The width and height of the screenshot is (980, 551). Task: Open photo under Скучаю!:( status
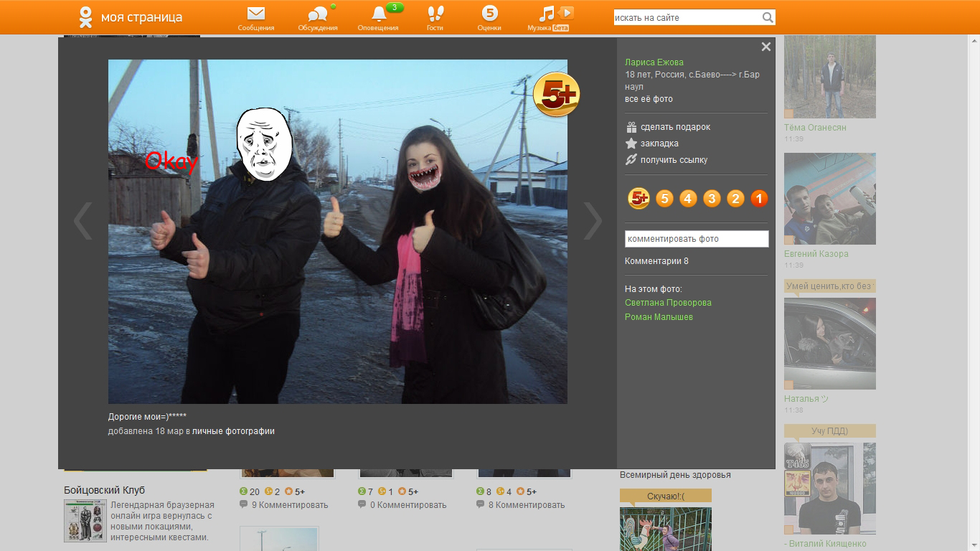coord(666,529)
